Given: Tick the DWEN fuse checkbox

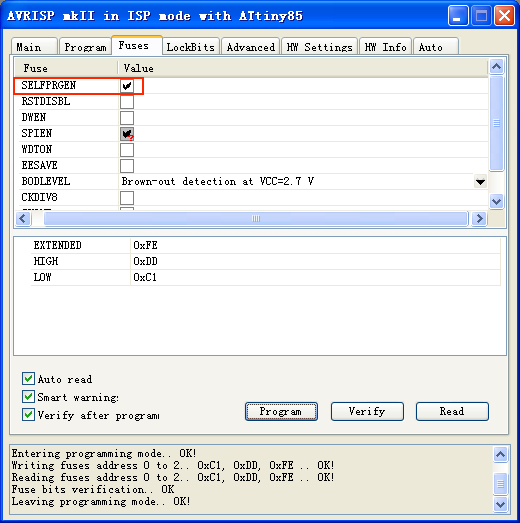Looking at the screenshot, I should click(x=127, y=118).
